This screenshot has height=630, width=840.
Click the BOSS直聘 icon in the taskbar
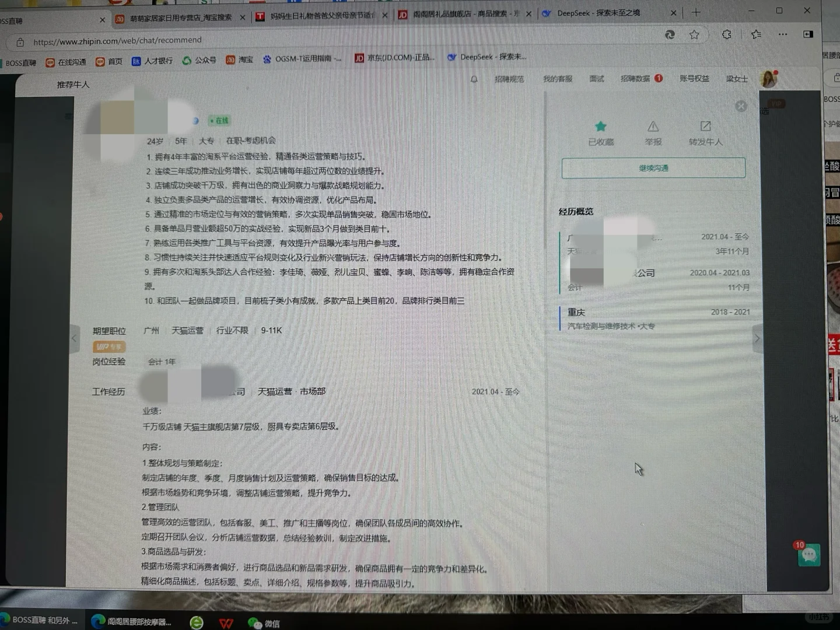(8, 621)
